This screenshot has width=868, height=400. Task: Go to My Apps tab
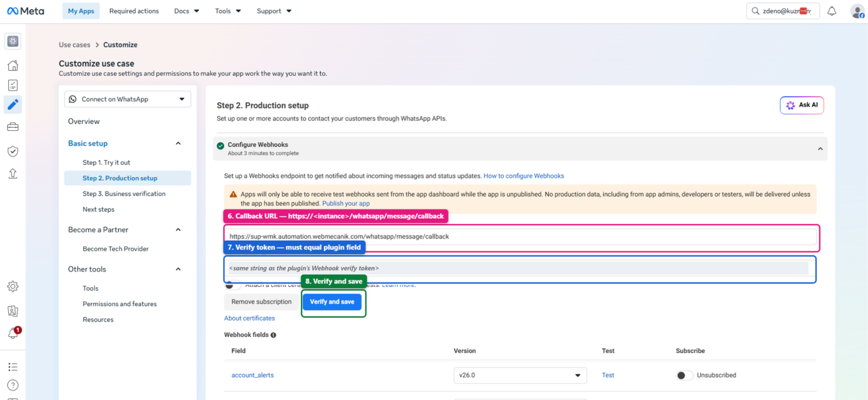point(81,11)
